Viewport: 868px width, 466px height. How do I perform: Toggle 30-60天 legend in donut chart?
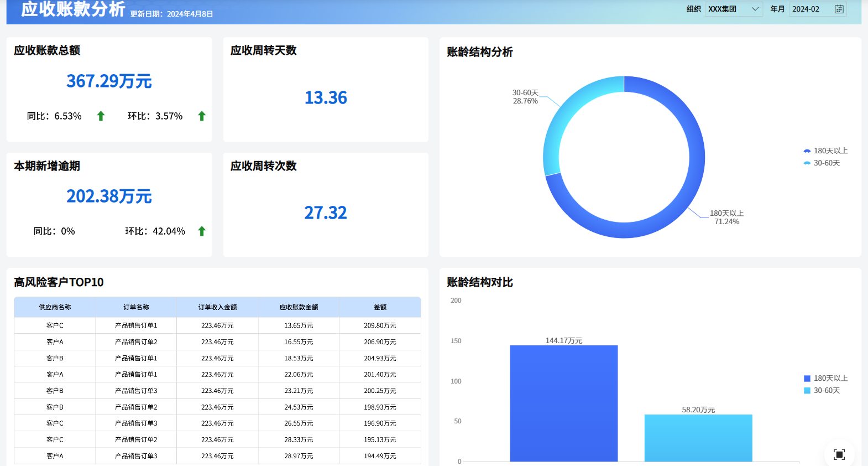[x=822, y=163]
